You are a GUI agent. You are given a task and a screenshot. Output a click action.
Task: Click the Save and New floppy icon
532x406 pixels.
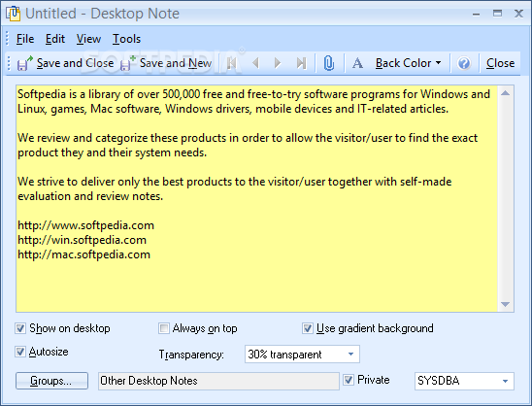click(128, 63)
